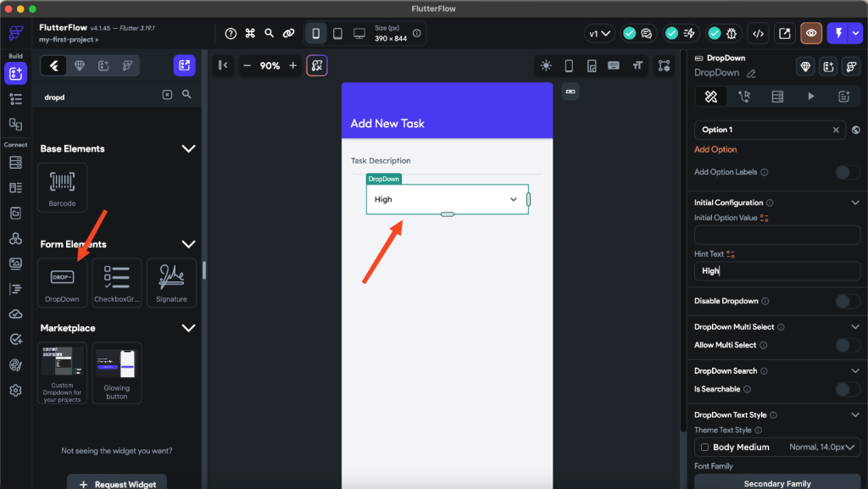Click the Initial Option Value field

point(777,235)
